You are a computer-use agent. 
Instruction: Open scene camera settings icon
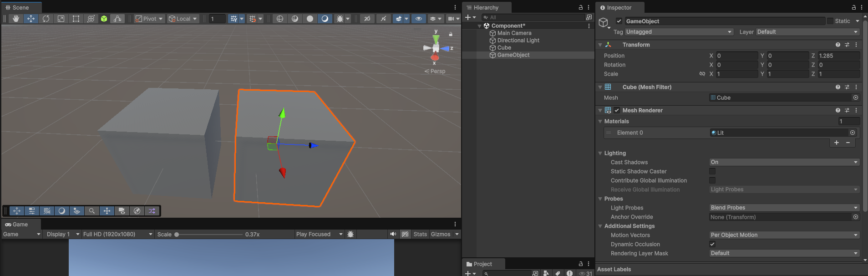[x=451, y=19]
